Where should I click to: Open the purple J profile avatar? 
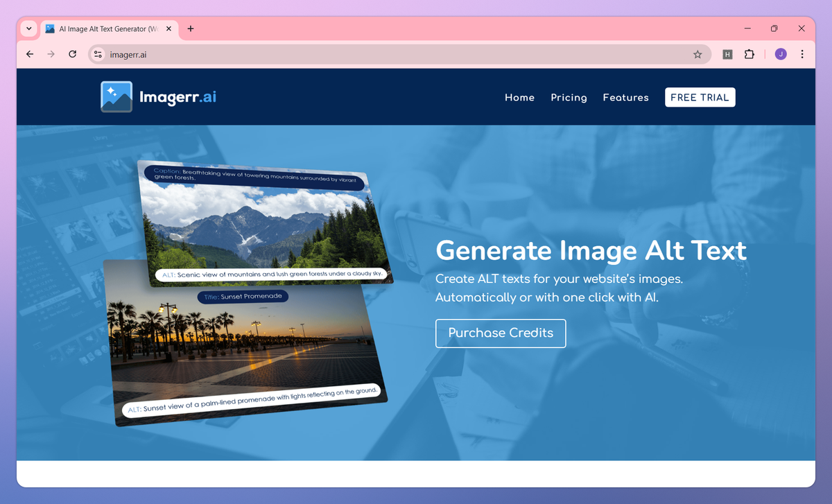click(781, 54)
